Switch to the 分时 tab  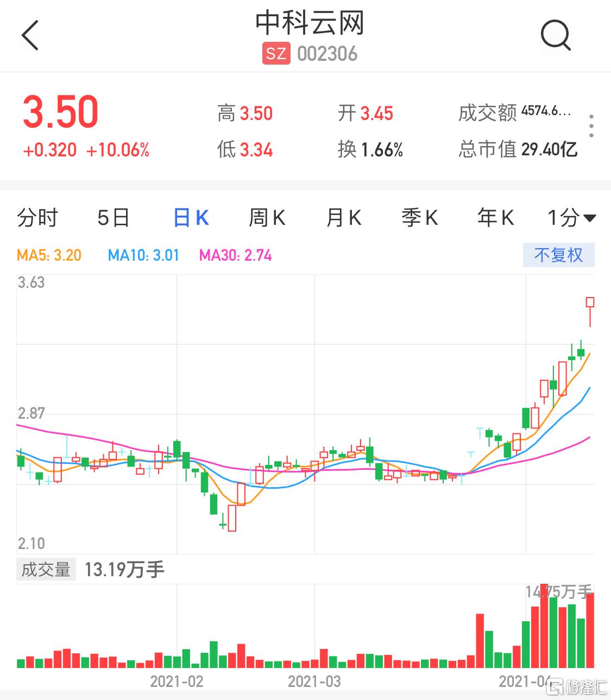point(37,218)
